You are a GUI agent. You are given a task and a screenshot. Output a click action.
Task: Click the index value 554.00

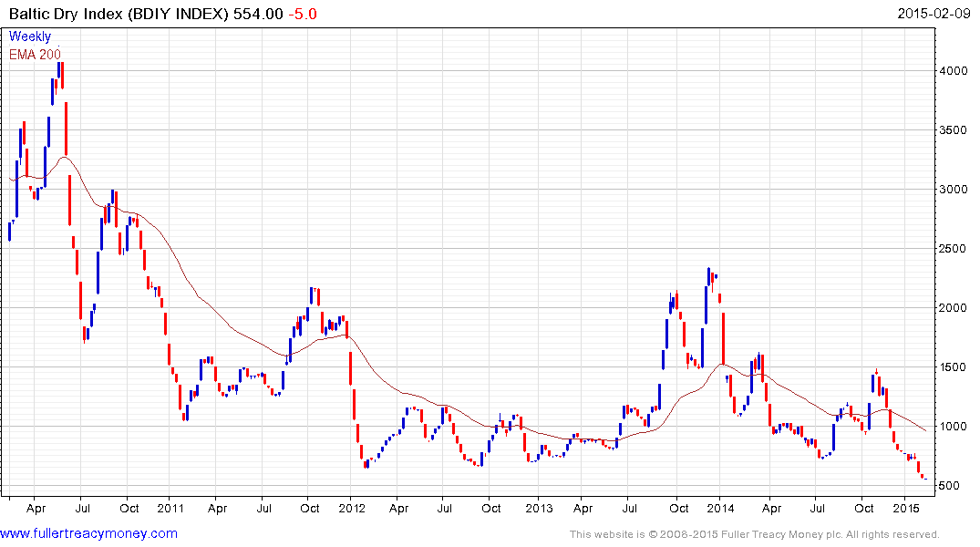[x=258, y=14]
